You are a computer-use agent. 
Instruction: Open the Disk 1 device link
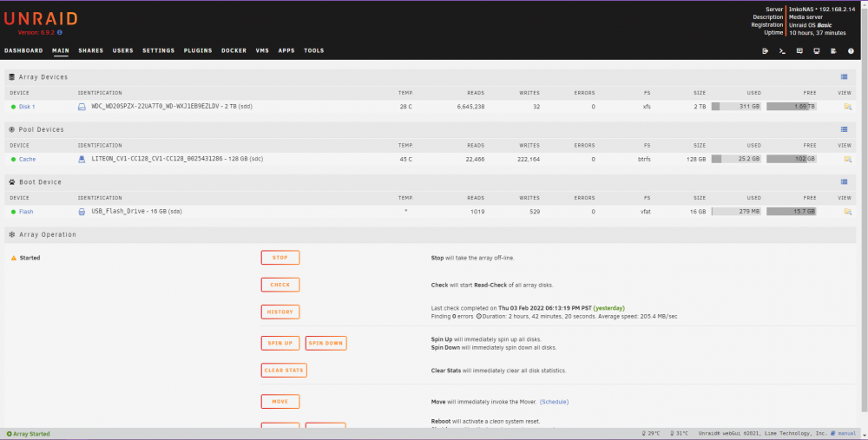point(27,107)
